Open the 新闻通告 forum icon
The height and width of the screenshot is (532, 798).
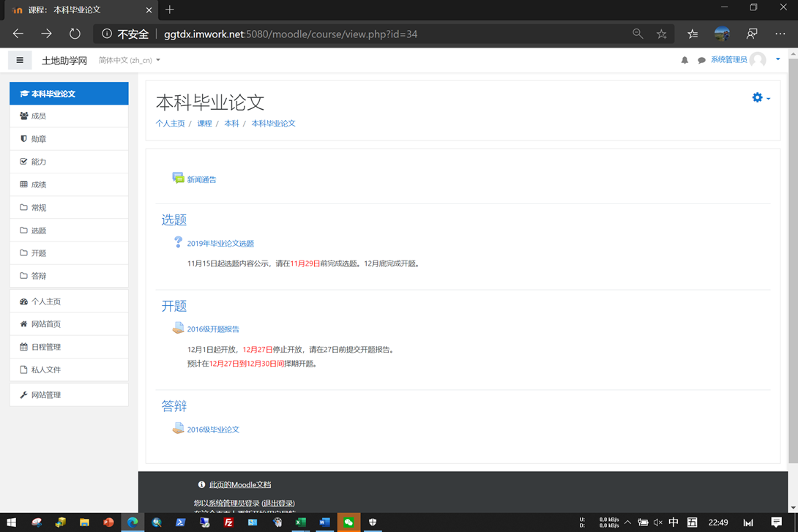coord(178,178)
